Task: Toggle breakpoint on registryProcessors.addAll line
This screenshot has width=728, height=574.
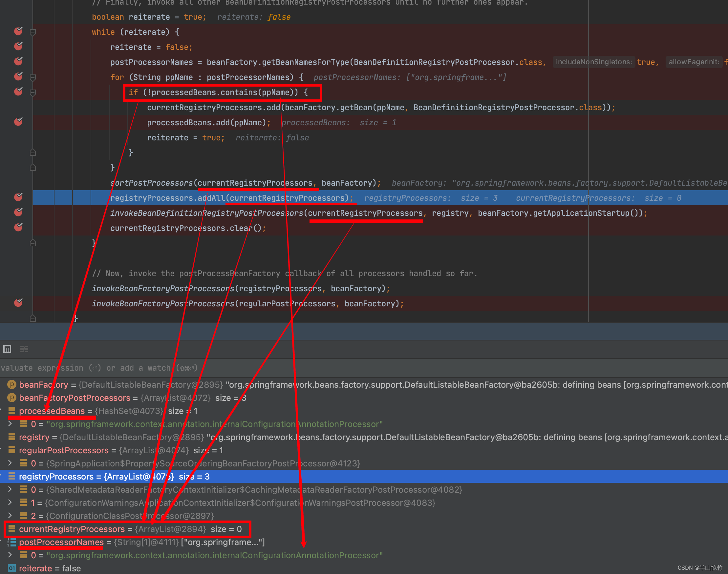Action: pos(18,197)
